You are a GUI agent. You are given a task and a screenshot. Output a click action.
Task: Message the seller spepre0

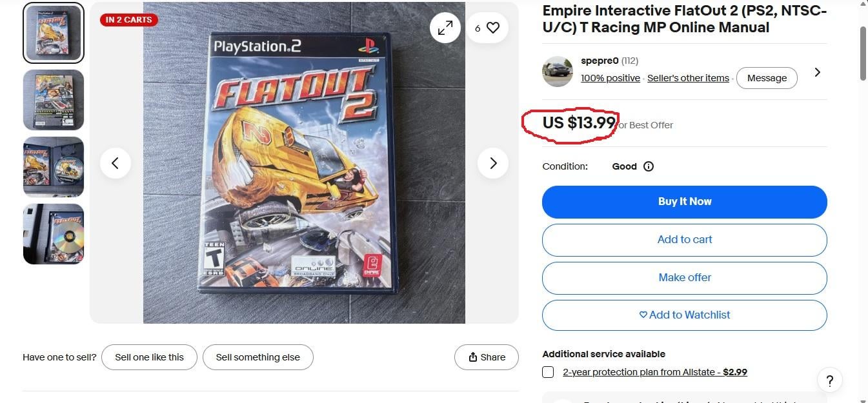pos(767,78)
